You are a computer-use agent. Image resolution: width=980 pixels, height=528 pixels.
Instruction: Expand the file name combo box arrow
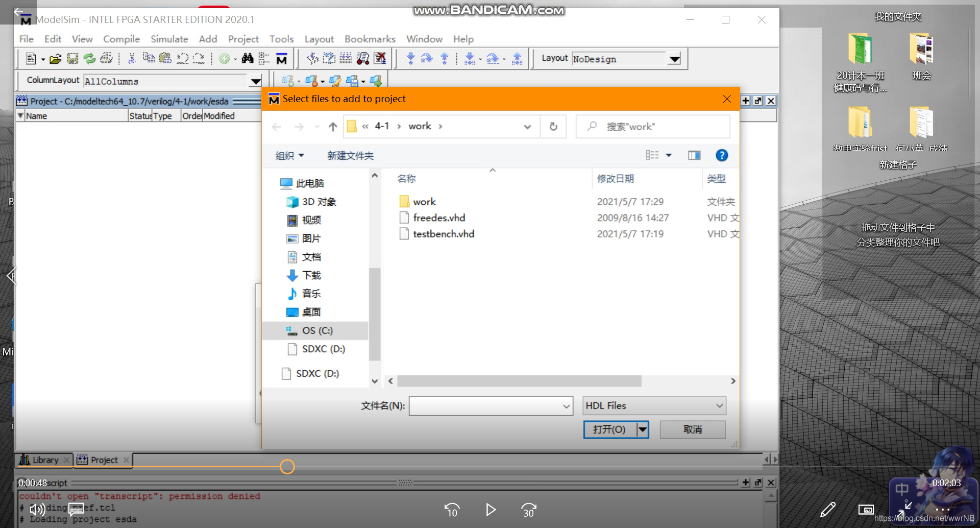566,406
